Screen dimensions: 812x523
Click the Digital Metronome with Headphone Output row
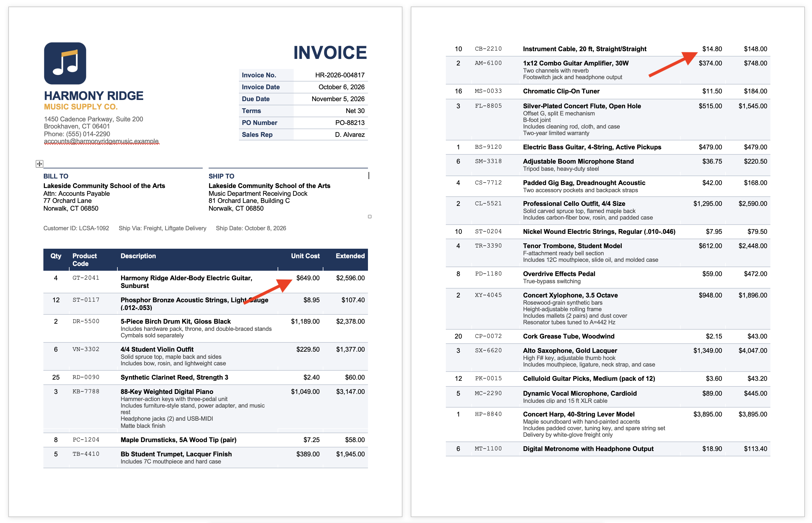point(608,449)
